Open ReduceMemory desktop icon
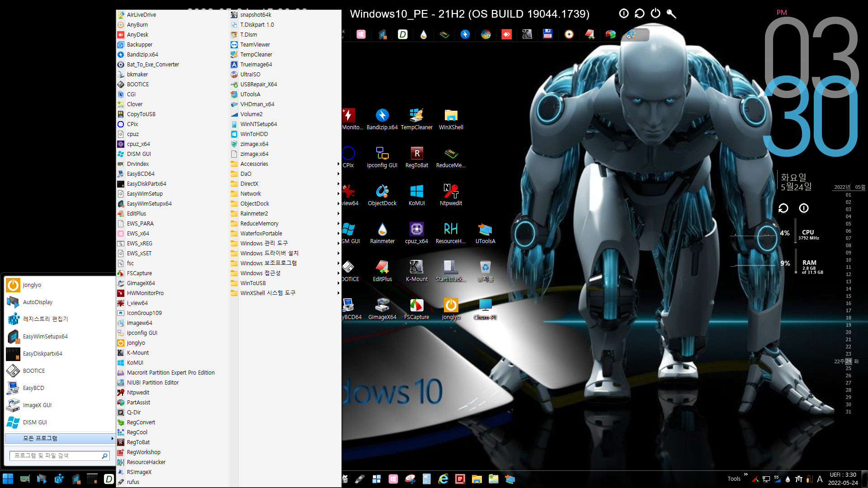The image size is (868, 488). pos(451,157)
